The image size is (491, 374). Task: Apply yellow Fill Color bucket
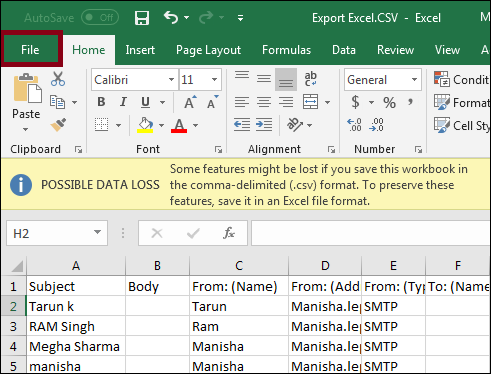[x=145, y=125]
